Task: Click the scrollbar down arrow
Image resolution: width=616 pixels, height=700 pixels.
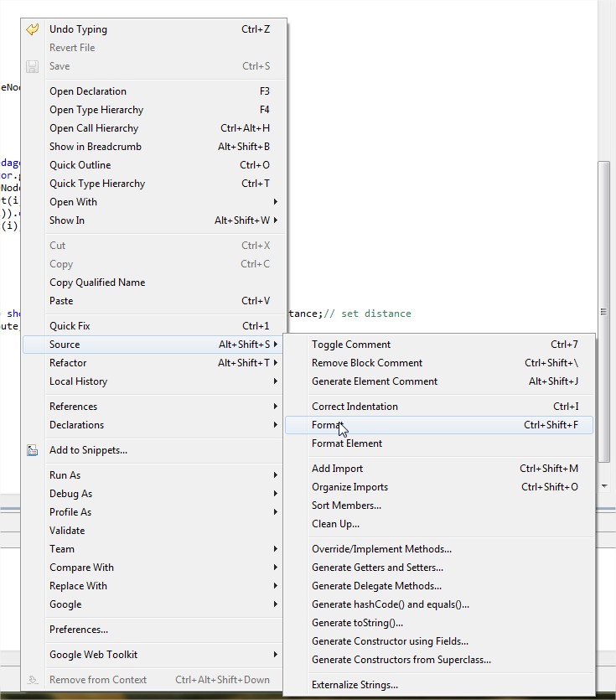Action: point(604,485)
